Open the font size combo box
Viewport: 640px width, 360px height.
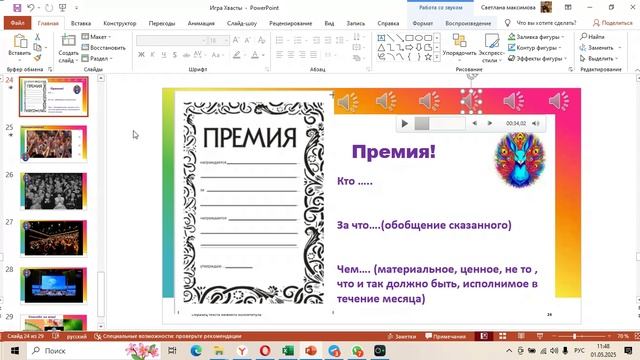[x=218, y=40]
